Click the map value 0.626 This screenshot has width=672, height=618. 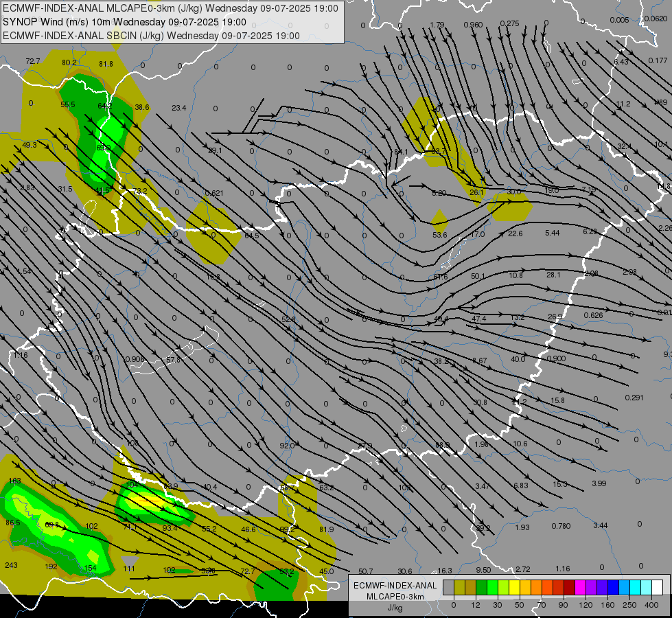(x=593, y=316)
